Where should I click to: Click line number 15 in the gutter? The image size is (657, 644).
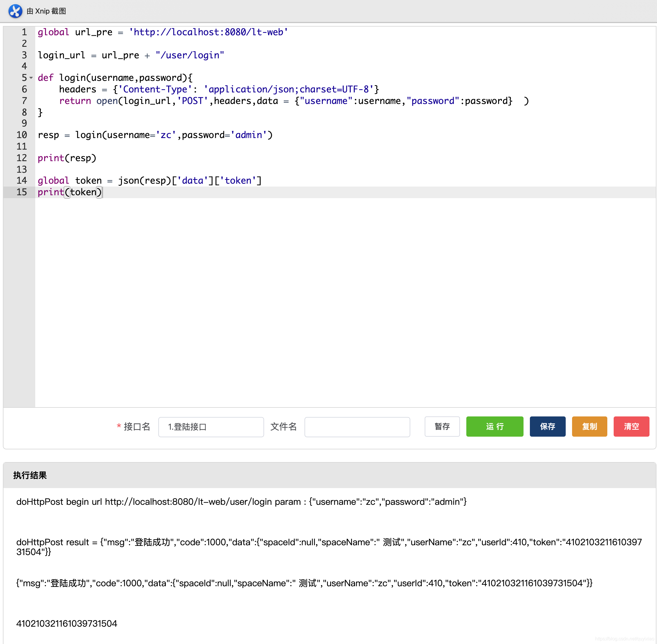22,192
